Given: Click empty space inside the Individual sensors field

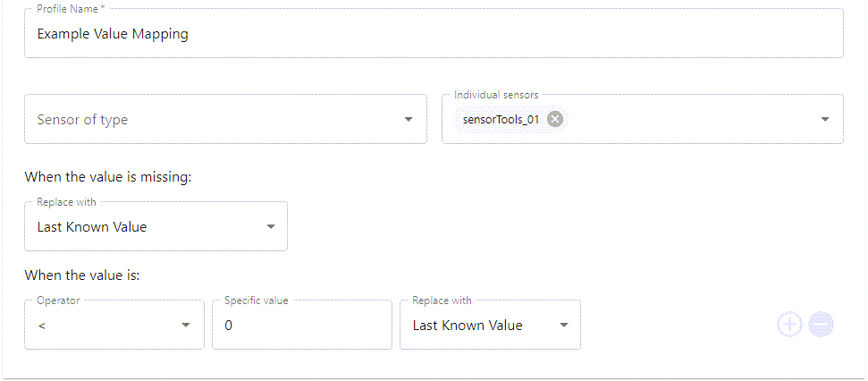Looking at the screenshot, I should pyautogui.click(x=688, y=119).
